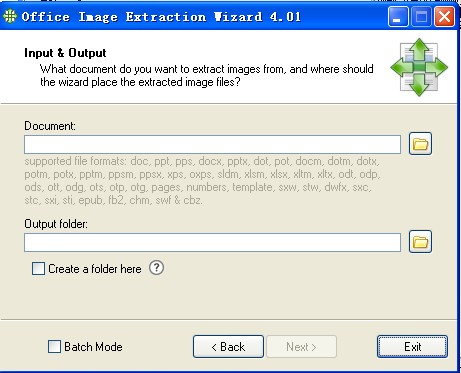Enable the Create a folder here checkbox
461x373 pixels.
click(x=38, y=268)
